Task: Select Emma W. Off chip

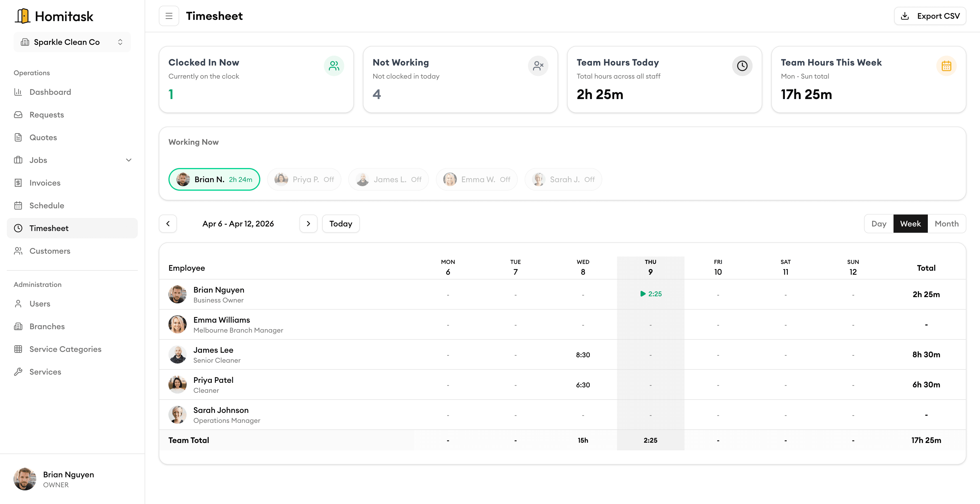Action: (x=476, y=179)
